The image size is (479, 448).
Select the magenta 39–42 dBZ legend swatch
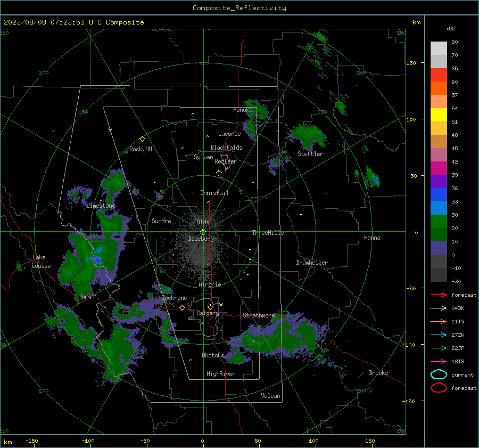(x=439, y=168)
